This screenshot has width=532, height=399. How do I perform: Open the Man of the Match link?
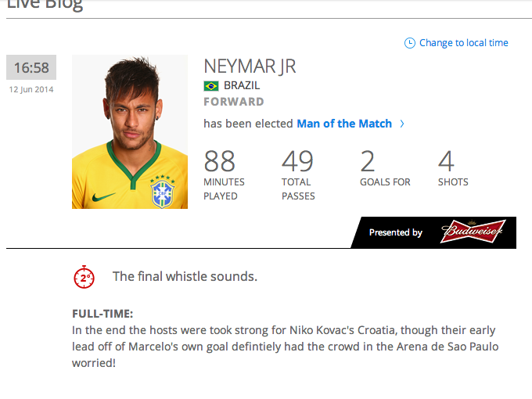point(344,124)
